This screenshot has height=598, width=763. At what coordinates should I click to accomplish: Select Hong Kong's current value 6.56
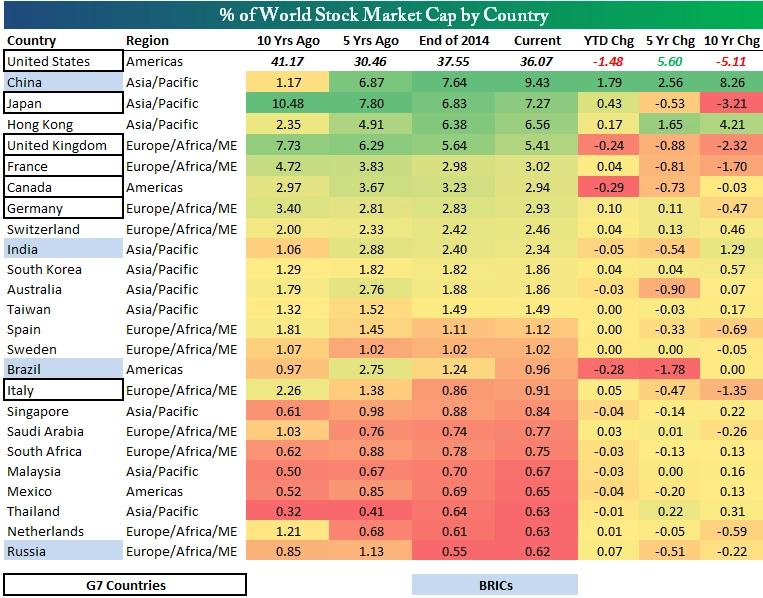(537, 124)
